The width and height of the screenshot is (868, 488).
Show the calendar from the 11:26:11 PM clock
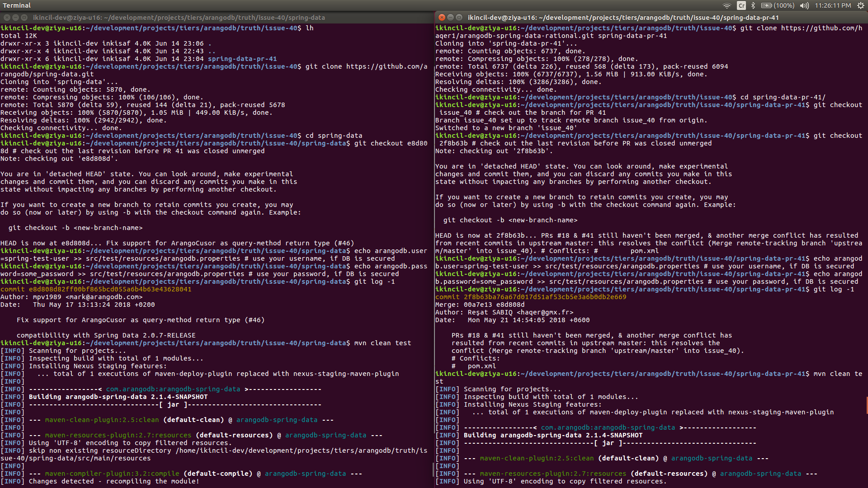click(833, 5)
